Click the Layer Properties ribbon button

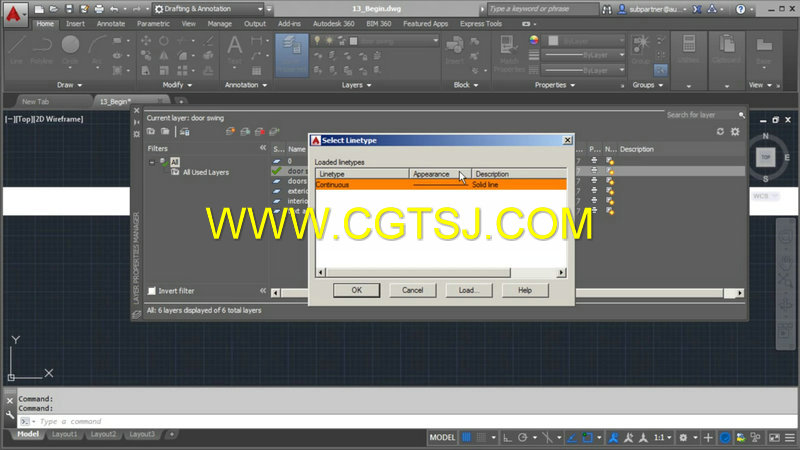(x=291, y=55)
